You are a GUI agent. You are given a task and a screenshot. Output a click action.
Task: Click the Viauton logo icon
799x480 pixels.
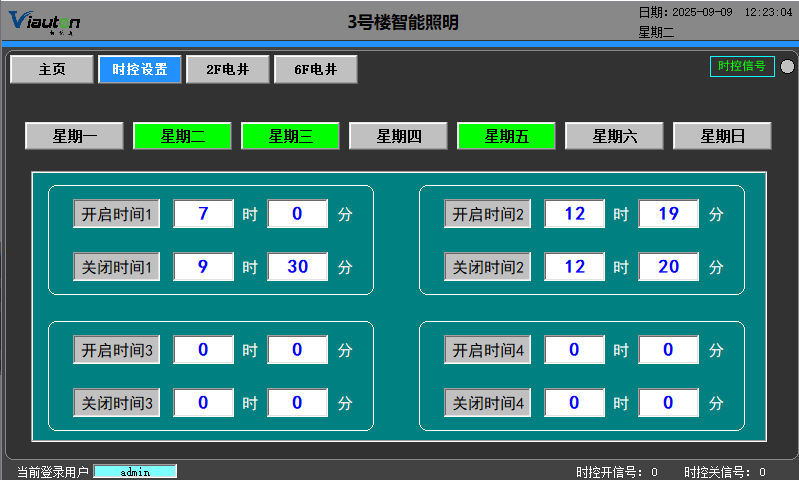pyautogui.click(x=45, y=21)
